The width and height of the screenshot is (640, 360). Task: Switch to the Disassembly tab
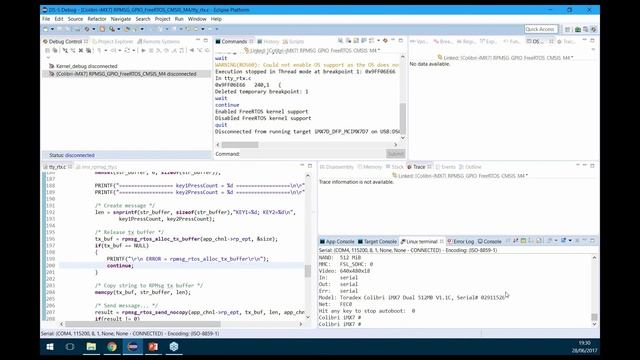pos(336,167)
